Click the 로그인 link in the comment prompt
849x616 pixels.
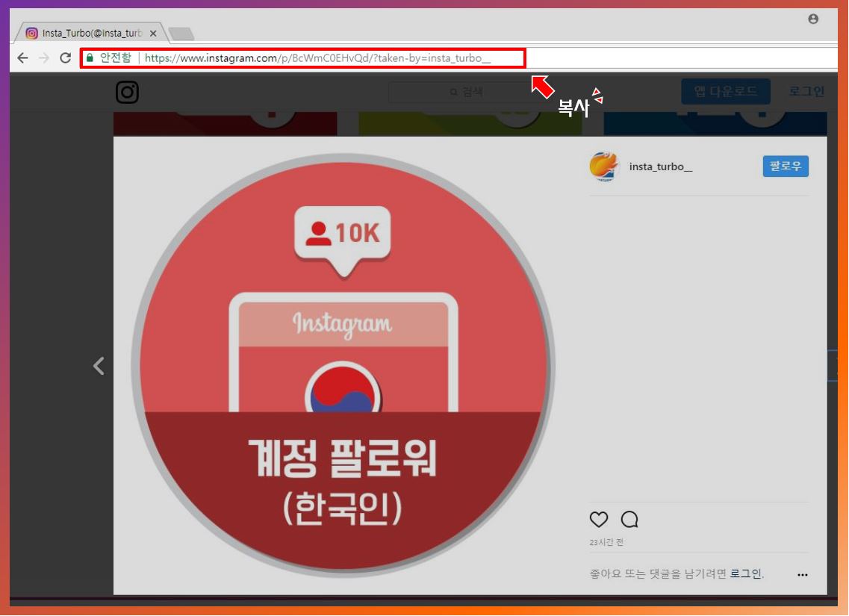(x=746, y=573)
